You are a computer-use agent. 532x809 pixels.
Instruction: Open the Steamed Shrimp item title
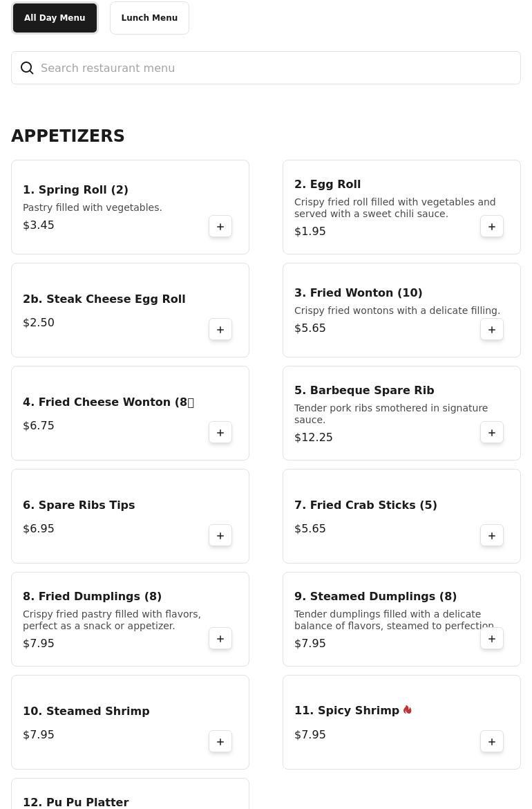(86, 711)
